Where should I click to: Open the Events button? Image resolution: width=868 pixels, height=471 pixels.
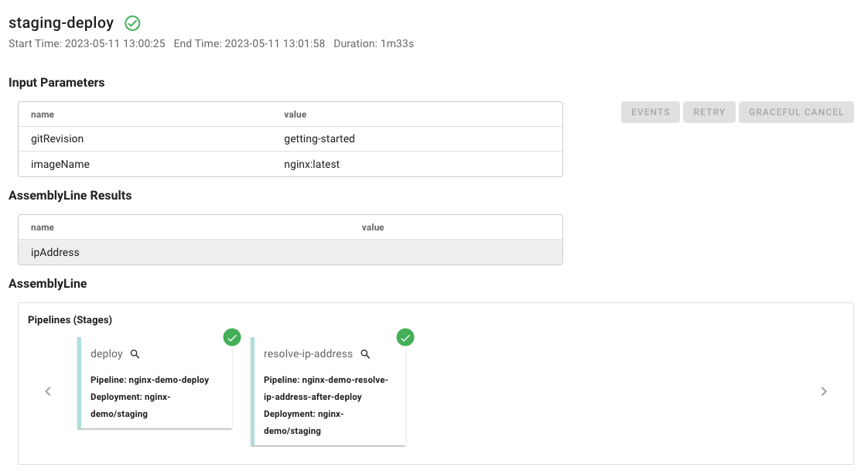[x=650, y=112]
